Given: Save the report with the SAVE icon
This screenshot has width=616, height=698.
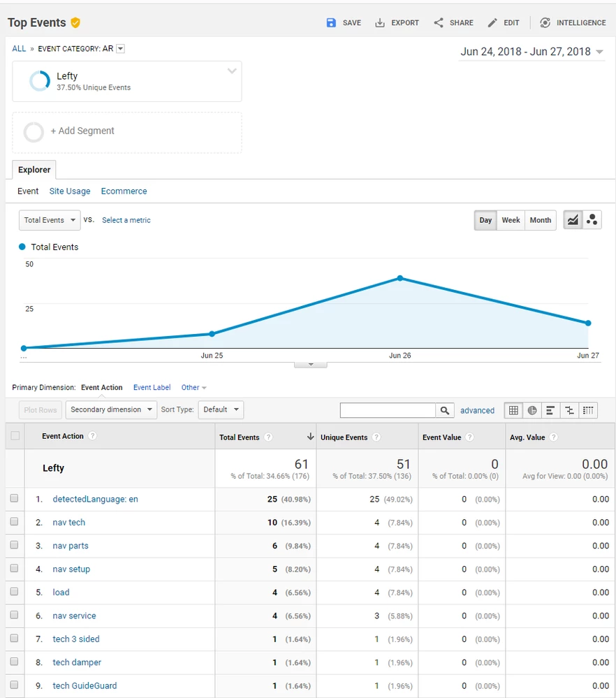Looking at the screenshot, I should [x=331, y=22].
